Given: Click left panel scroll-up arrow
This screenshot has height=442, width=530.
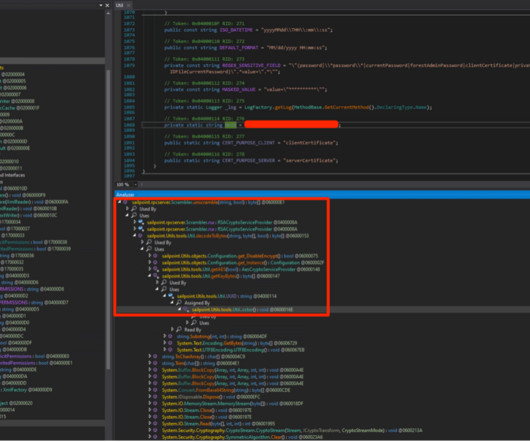Looking at the screenshot, I should click(x=108, y=13).
